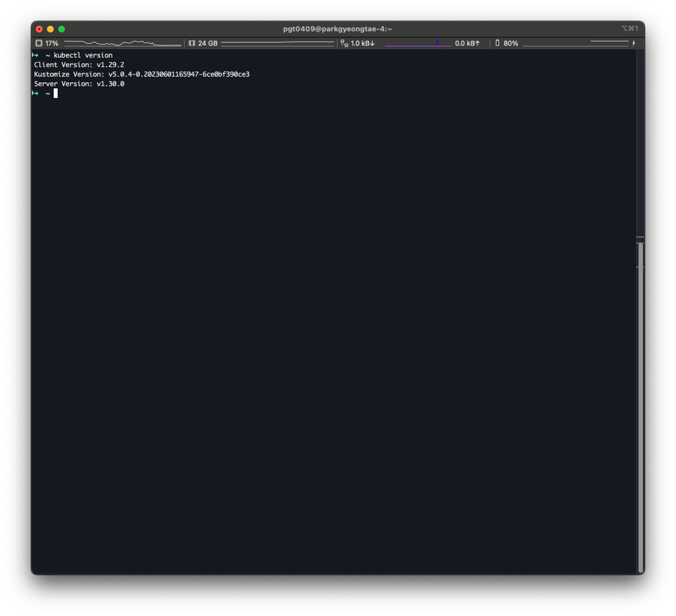Click the network throughput graph
The width and height of the screenshot is (676, 616).
[x=418, y=43]
